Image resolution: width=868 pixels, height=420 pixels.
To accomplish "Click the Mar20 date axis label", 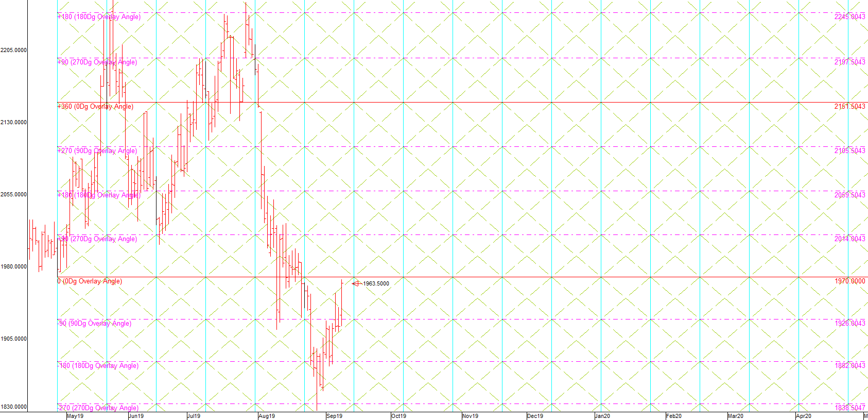I will click(736, 416).
